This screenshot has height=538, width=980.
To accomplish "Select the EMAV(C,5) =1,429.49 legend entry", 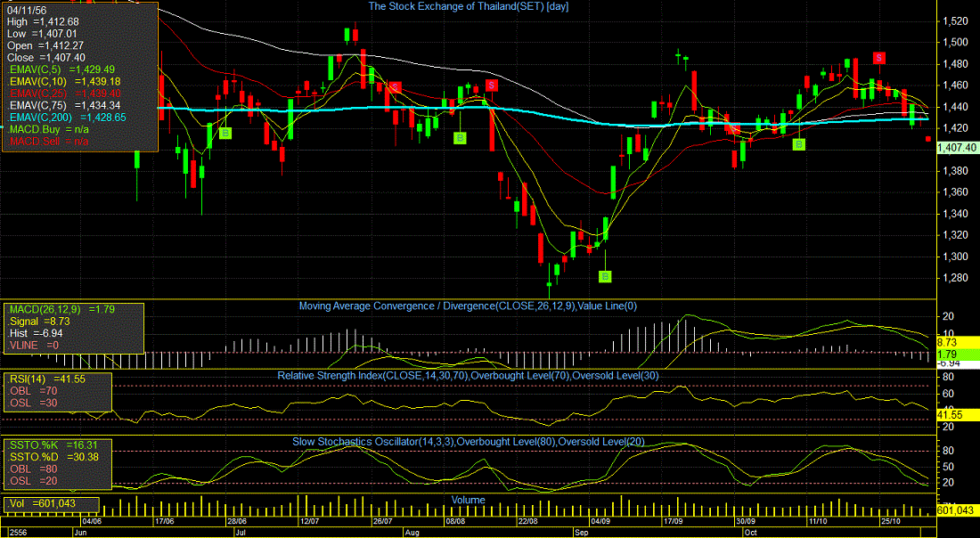I will (61, 69).
